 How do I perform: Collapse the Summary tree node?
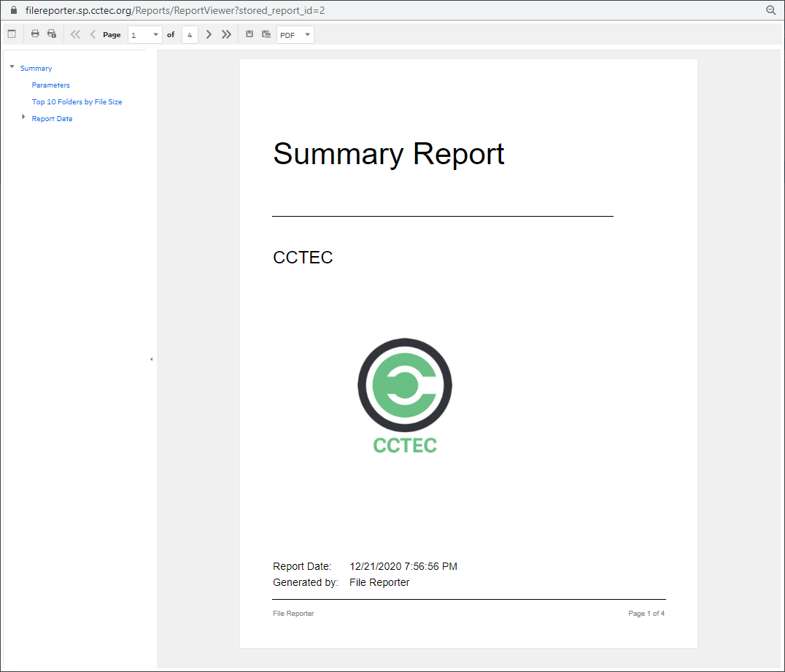coord(12,66)
